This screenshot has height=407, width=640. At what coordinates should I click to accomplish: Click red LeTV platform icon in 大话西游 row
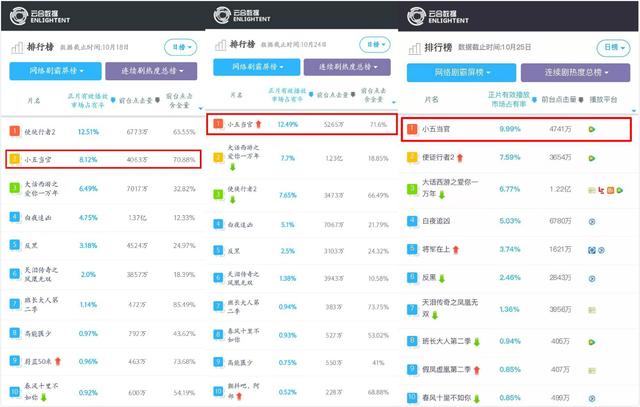coord(601,190)
